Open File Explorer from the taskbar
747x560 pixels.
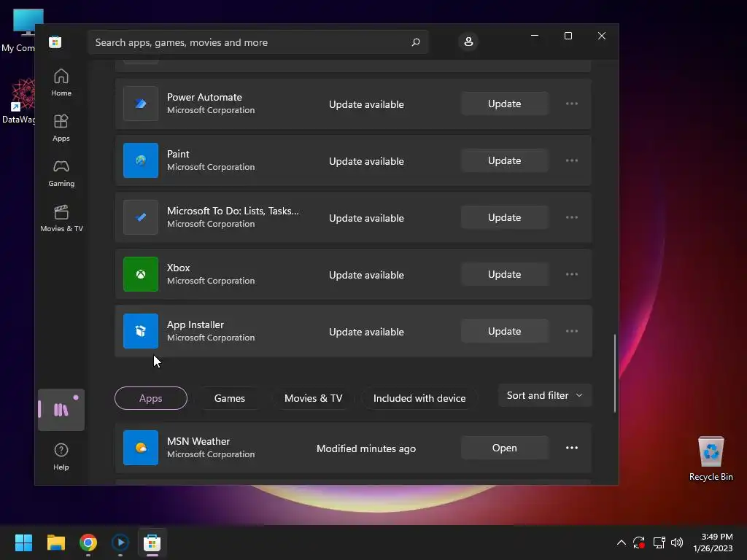tap(55, 542)
